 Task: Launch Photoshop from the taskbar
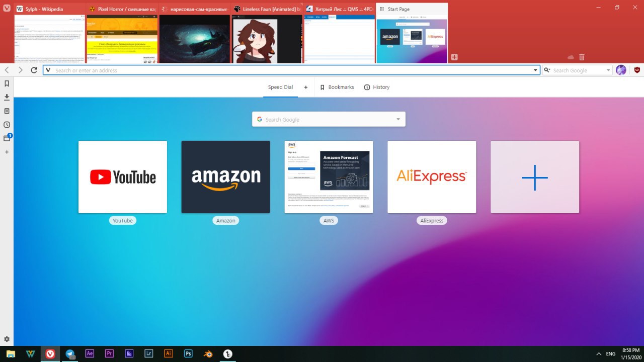(188, 353)
